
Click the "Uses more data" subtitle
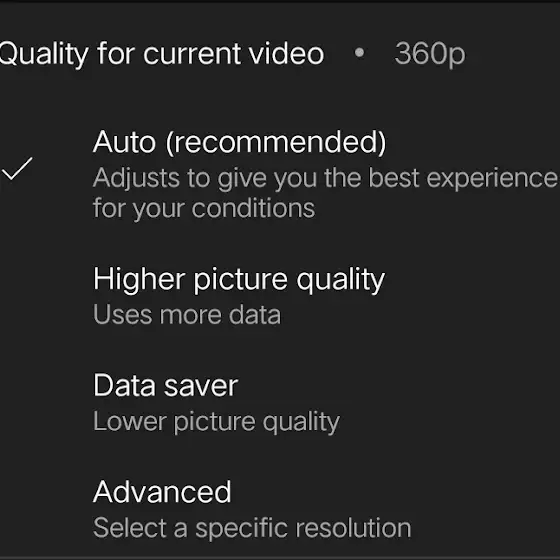(x=187, y=315)
